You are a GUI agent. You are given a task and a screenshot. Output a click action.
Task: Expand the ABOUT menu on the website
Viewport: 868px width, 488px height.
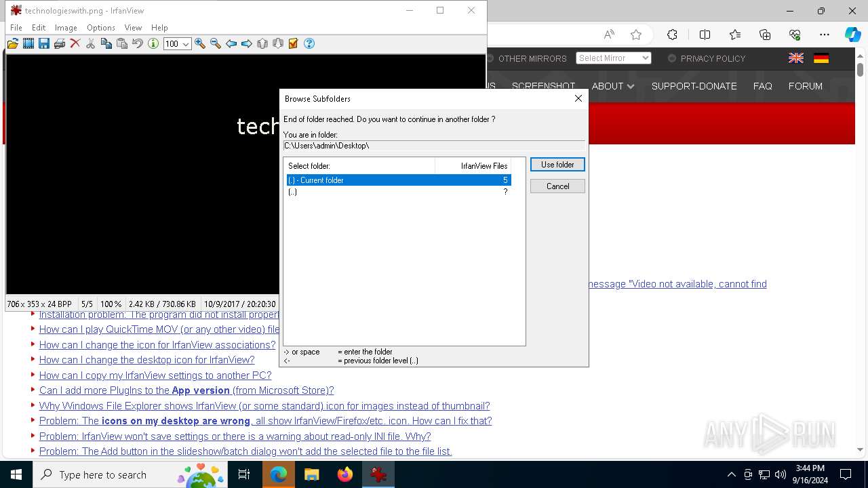(x=613, y=86)
